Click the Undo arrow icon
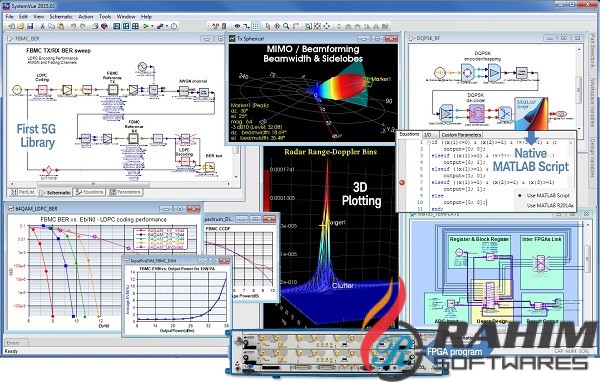600x382 pixels. point(73,26)
